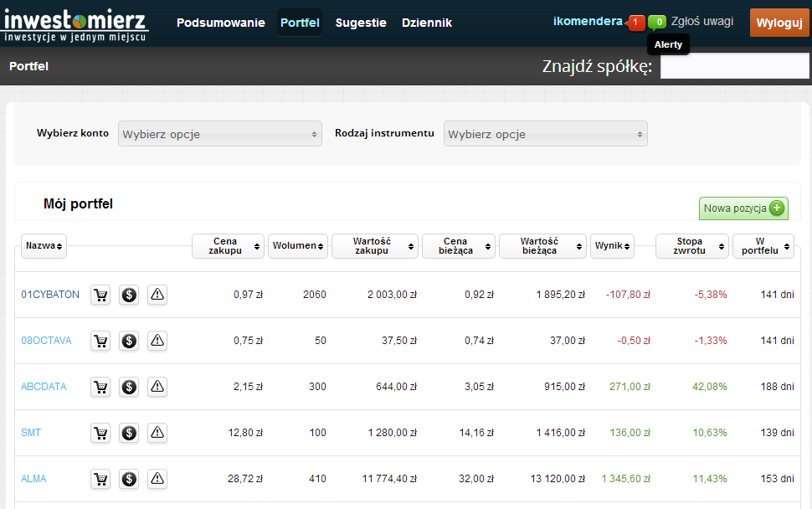
Task: Focus the Znajdź spółkę search field
Action: click(734, 66)
